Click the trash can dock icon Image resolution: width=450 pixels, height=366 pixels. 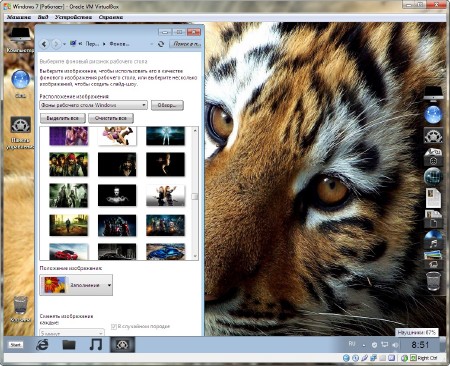pyautogui.click(x=433, y=282)
